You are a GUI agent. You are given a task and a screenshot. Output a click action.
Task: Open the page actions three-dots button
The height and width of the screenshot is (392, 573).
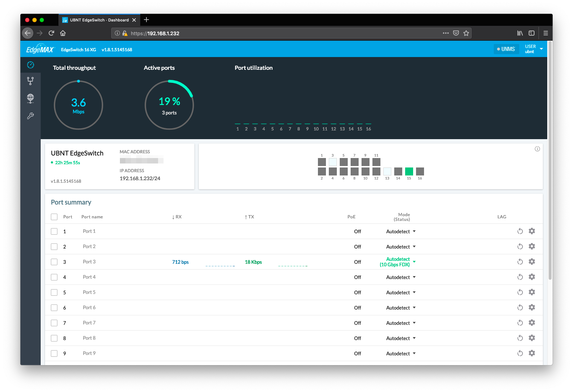(446, 33)
